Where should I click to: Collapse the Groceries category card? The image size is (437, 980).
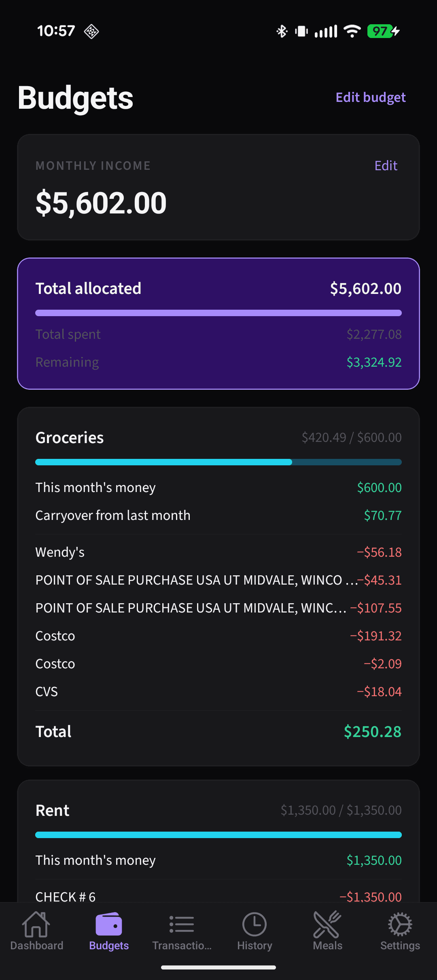[218, 437]
